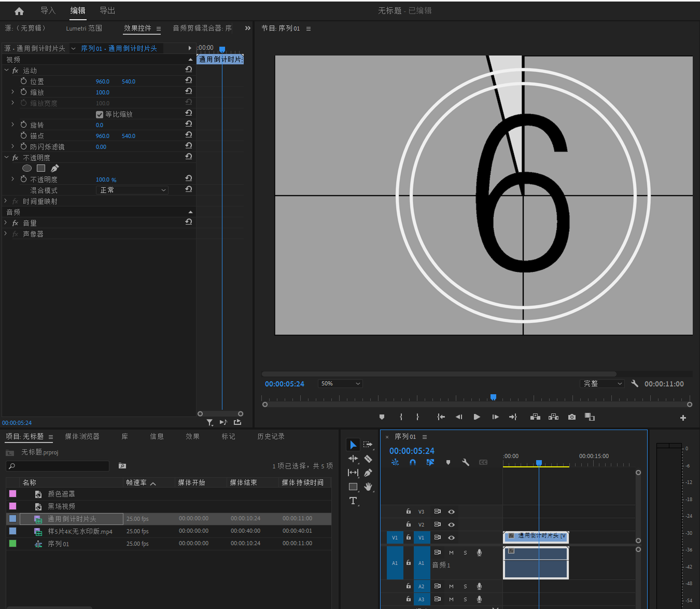
Task: Switch to the Export tab at top
Action: pos(107,11)
